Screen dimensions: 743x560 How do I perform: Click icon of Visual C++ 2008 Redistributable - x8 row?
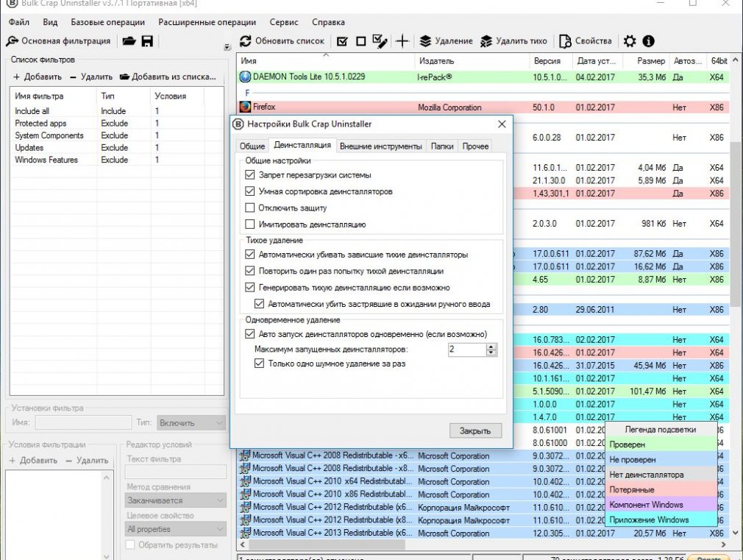tap(245, 469)
